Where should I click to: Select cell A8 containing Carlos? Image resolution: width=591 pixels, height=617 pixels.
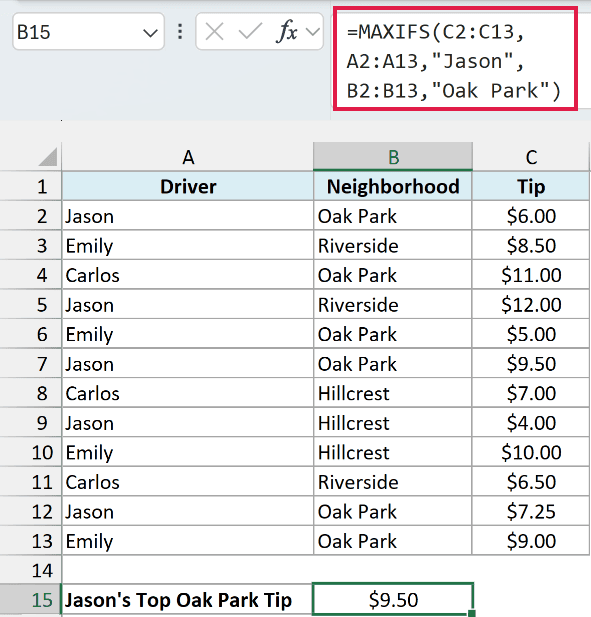[x=188, y=393]
